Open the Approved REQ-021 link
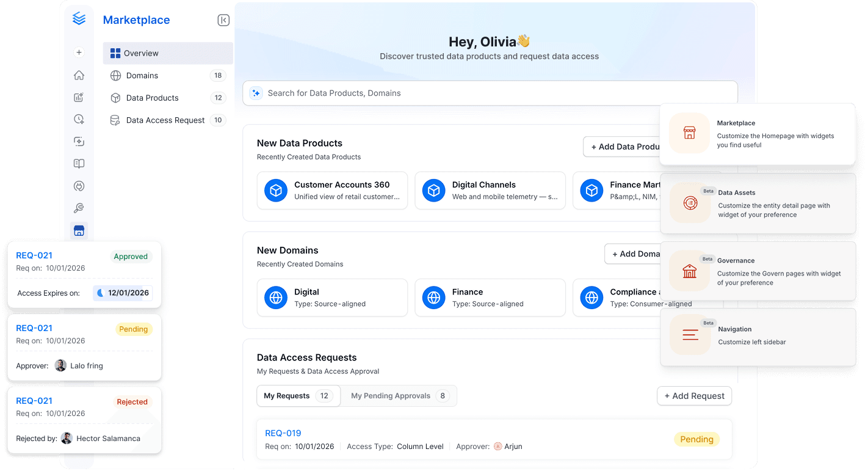Image resolution: width=868 pixels, height=471 pixels. click(34, 255)
